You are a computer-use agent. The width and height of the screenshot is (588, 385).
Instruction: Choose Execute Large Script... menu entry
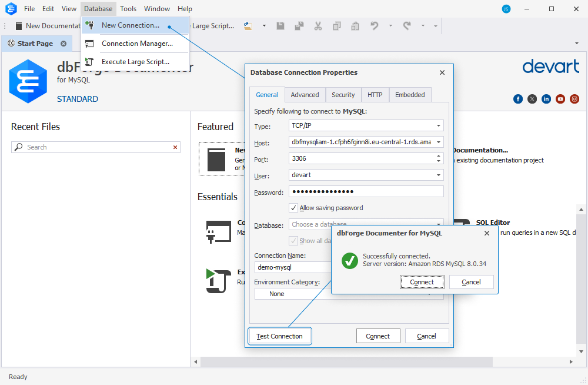[135, 62]
